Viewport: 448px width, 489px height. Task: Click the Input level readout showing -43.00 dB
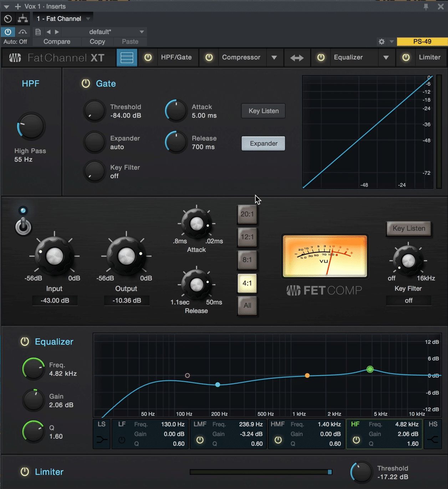(55, 300)
